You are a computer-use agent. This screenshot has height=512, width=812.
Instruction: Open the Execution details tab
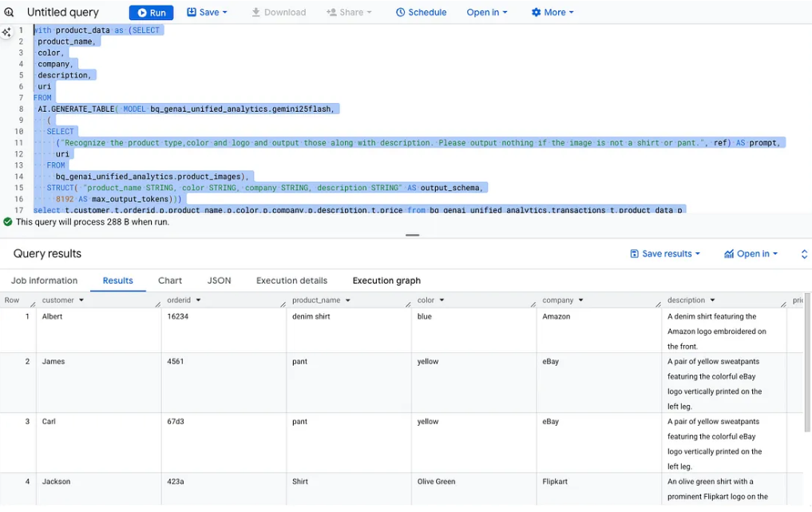click(291, 280)
